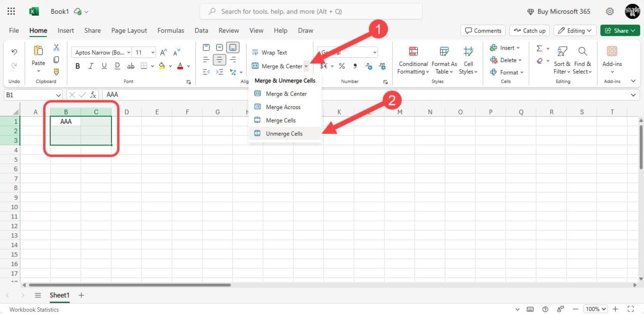Viewport: 644px width, 314px height.
Task: Open the Find & Select magnifier icon
Action: pos(583,51)
